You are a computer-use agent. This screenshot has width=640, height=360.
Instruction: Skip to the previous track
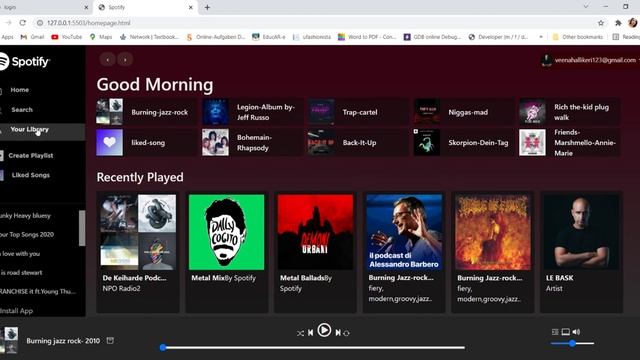point(311,333)
